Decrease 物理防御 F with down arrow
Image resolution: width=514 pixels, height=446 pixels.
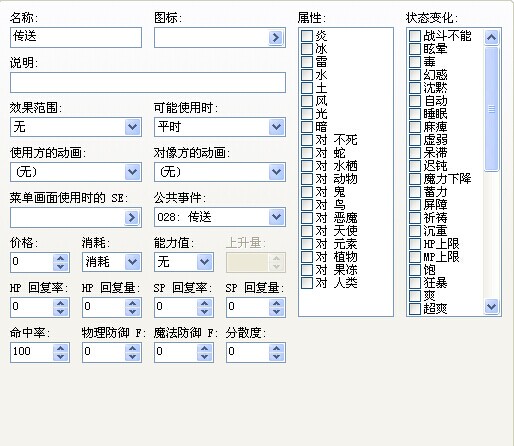click(132, 356)
